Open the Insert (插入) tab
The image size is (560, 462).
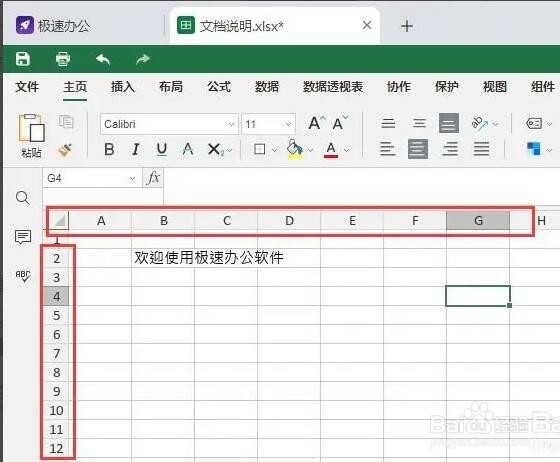pos(122,87)
